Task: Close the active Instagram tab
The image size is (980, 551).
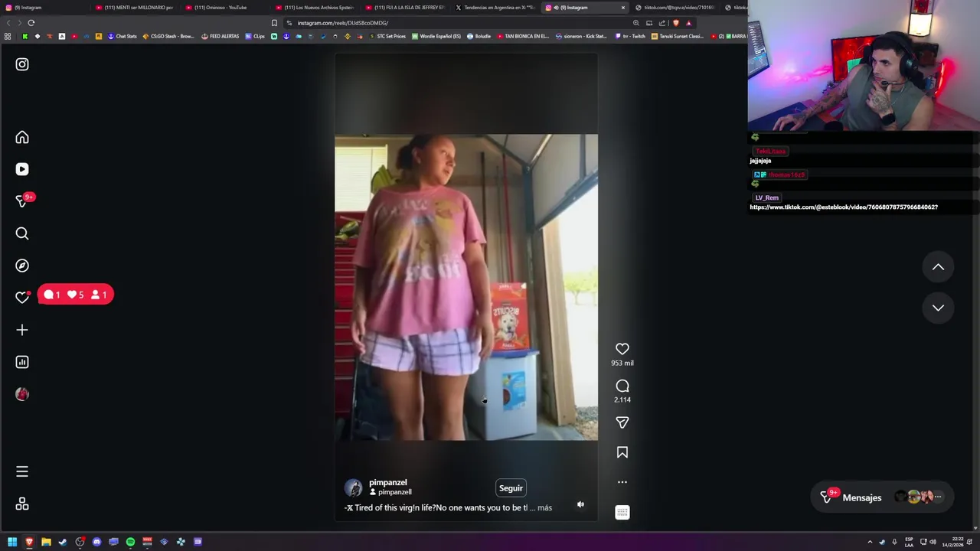Action: (622, 8)
